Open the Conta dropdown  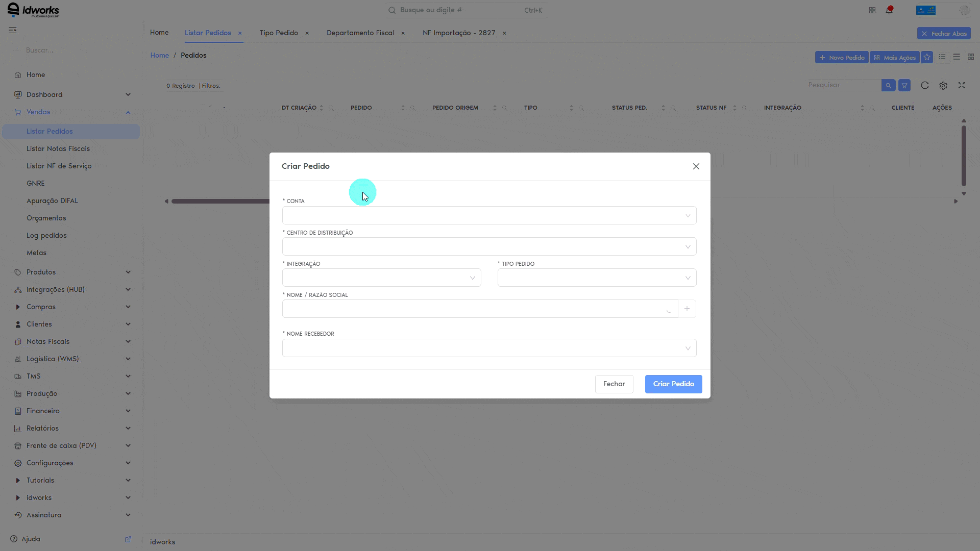[x=489, y=215]
